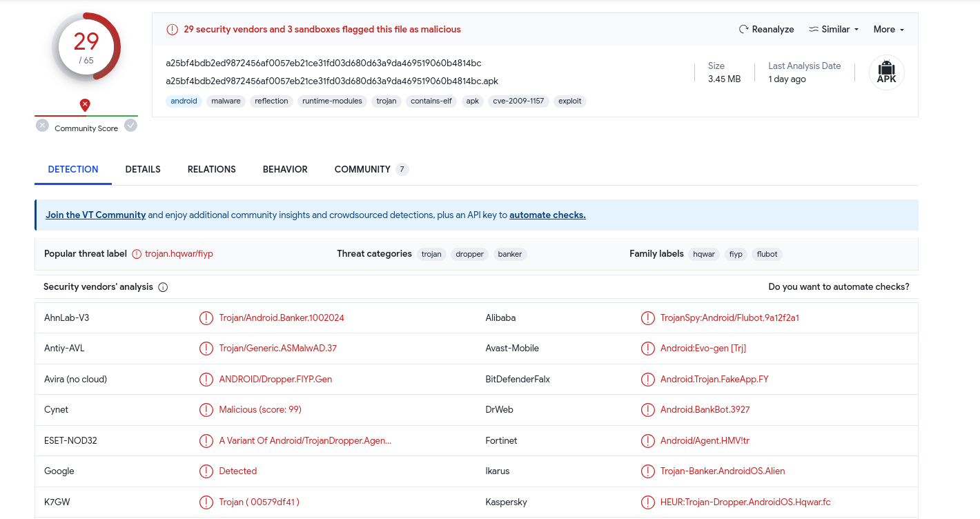980x519 pixels.
Task: Click Trojan-Banker.AndroidOS.Alien result
Action: click(x=723, y=471)
